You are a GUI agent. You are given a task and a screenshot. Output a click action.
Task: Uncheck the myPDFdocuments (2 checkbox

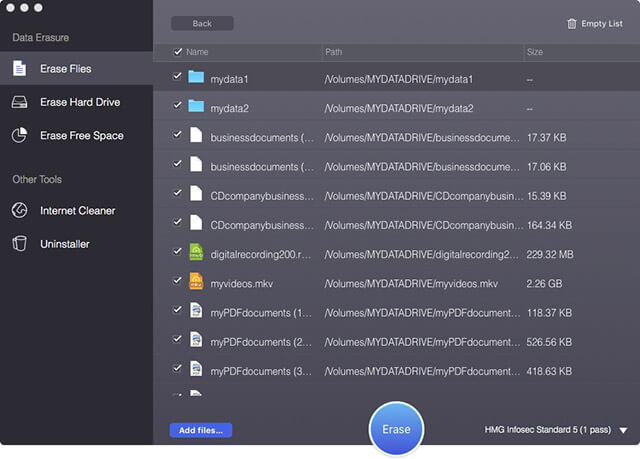[177, 339]
